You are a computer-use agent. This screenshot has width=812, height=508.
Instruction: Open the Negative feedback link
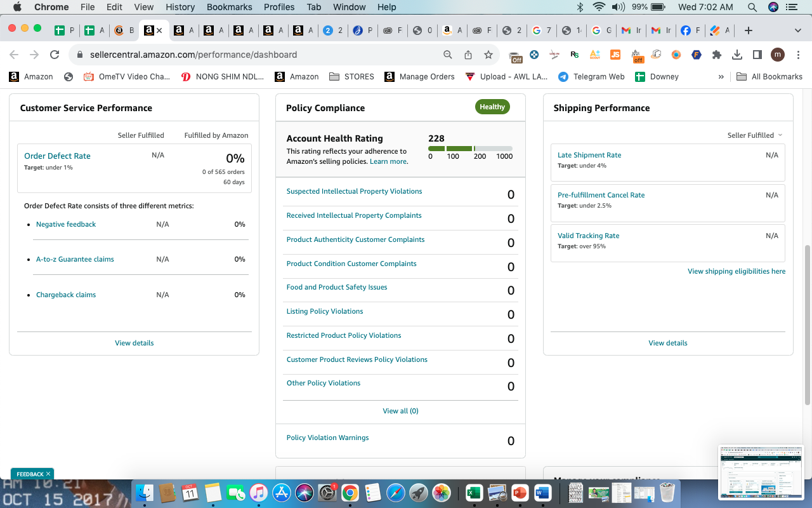(x=66, y=224)
